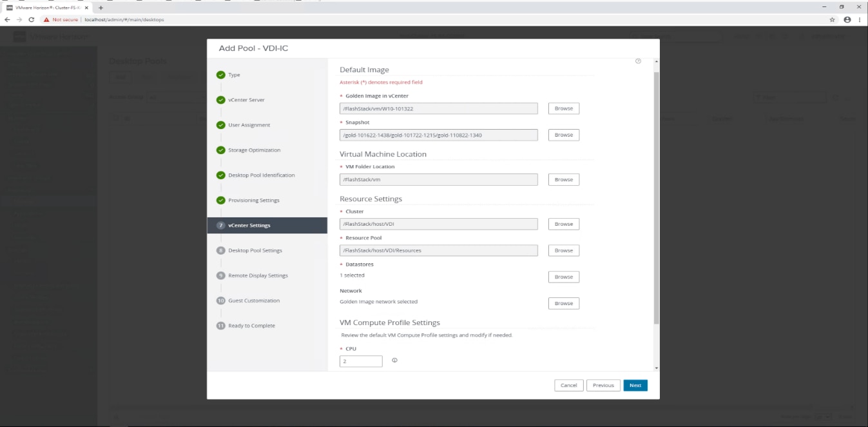Browse for Datastores
The width and height of the screenshot is (868, 427).
tap(564, 277)
